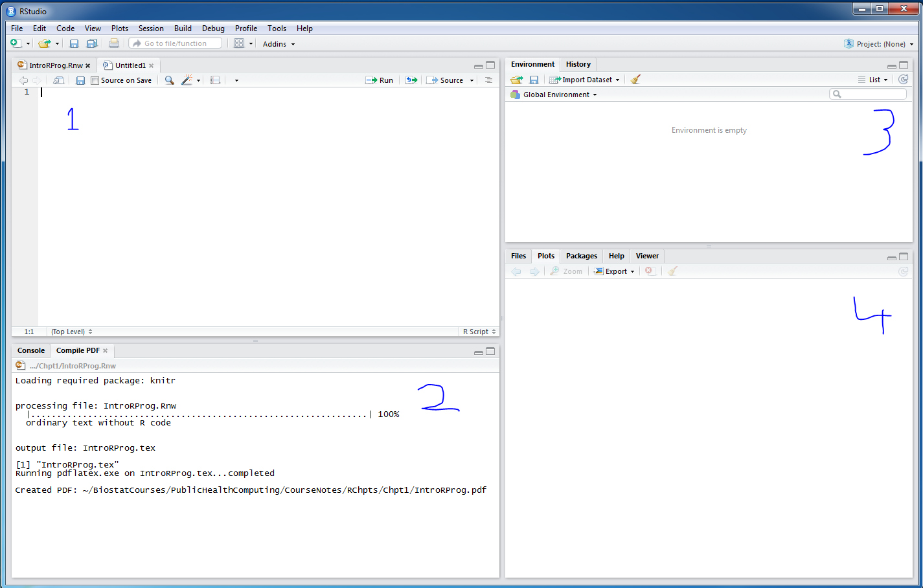Click the show in new window icon
923x588 pixels.
(x=58, y=80)
